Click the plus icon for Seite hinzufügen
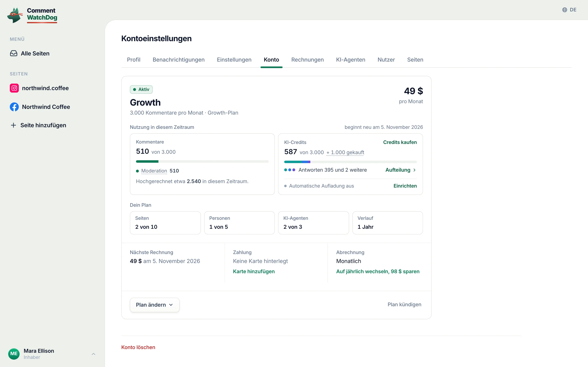The width and height of the screenshot is (588, 367). 13,125
